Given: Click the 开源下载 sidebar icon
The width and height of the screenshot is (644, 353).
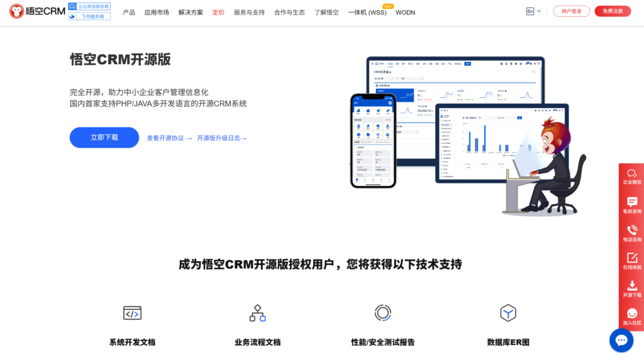Looking at the screenshot, I should (631, 289).
